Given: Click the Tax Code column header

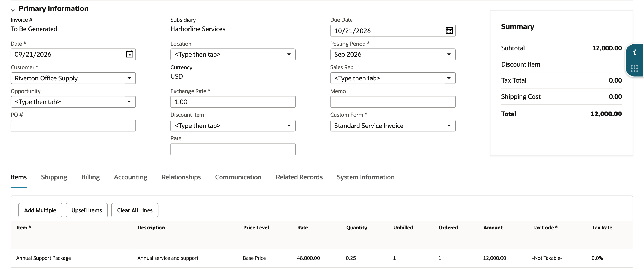Looking at the screenshot, I should 545,228.
